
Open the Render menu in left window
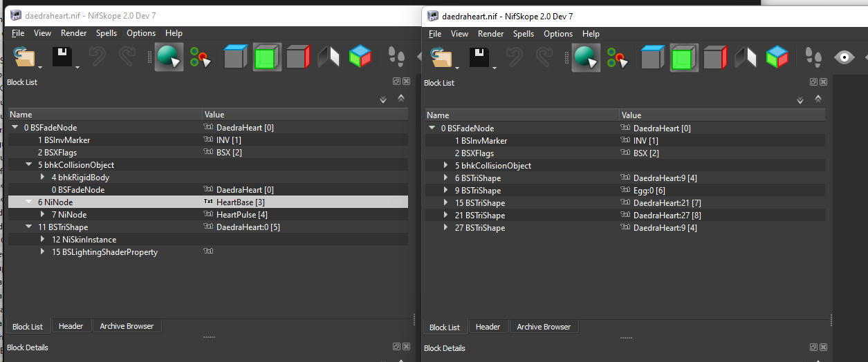(74, 33)
